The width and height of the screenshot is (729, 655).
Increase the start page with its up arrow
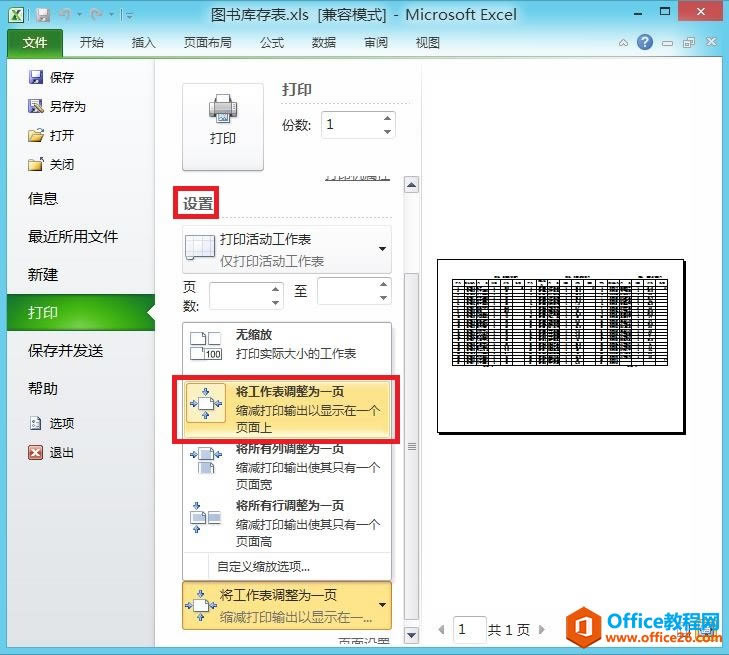(x=275, y=289)
